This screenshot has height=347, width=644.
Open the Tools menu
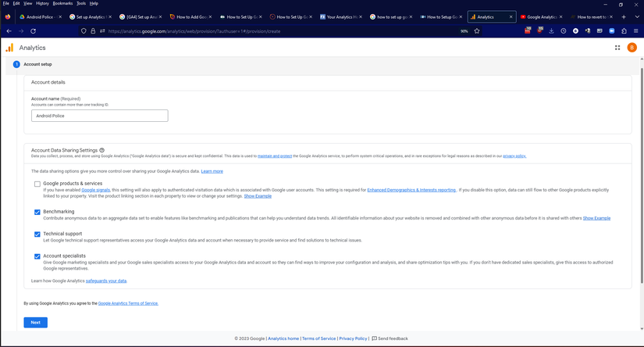point(81,3)
